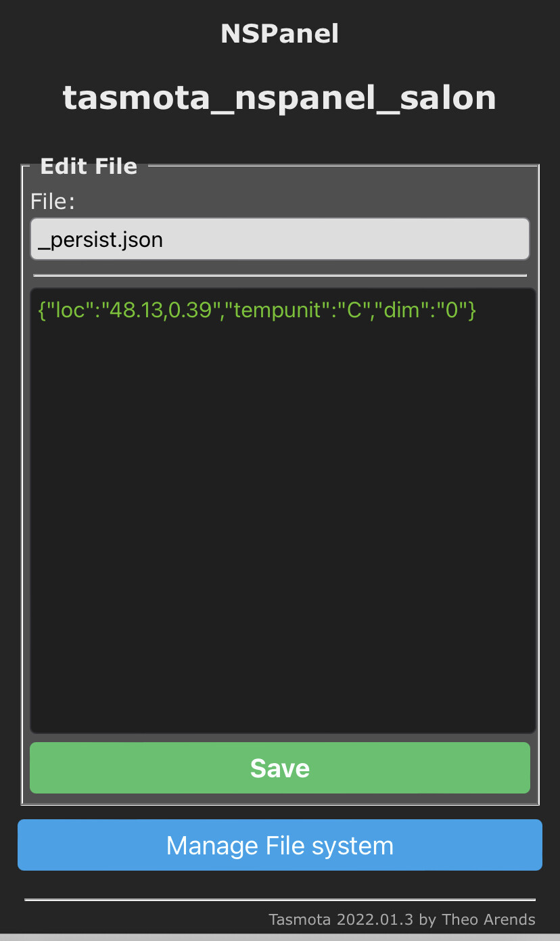Focus the File name input field
The image size is (560, 941).
[x=279, y=239]
